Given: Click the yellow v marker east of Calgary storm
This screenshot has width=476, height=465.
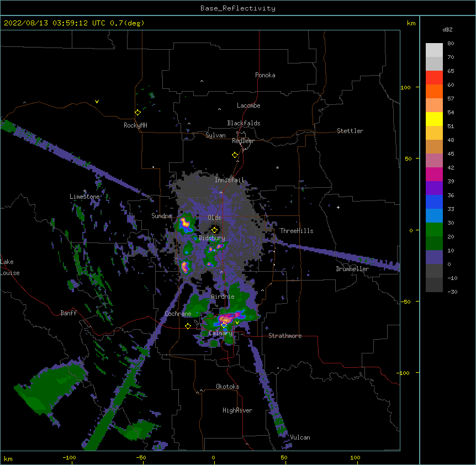Looking at the screenshot, I should click(237, 323).
